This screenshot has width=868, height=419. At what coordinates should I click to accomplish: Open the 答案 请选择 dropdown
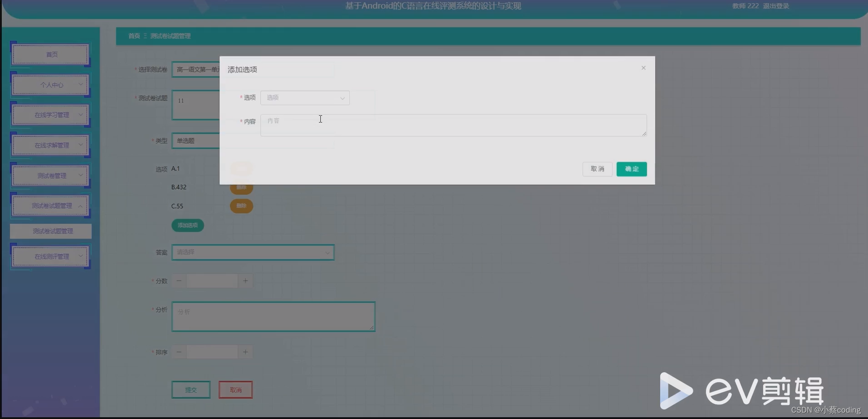pyautogui.click(x=253, y=252)
